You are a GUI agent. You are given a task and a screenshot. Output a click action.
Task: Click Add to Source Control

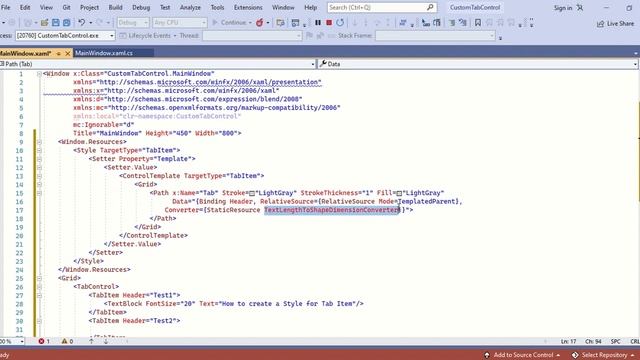523,355
